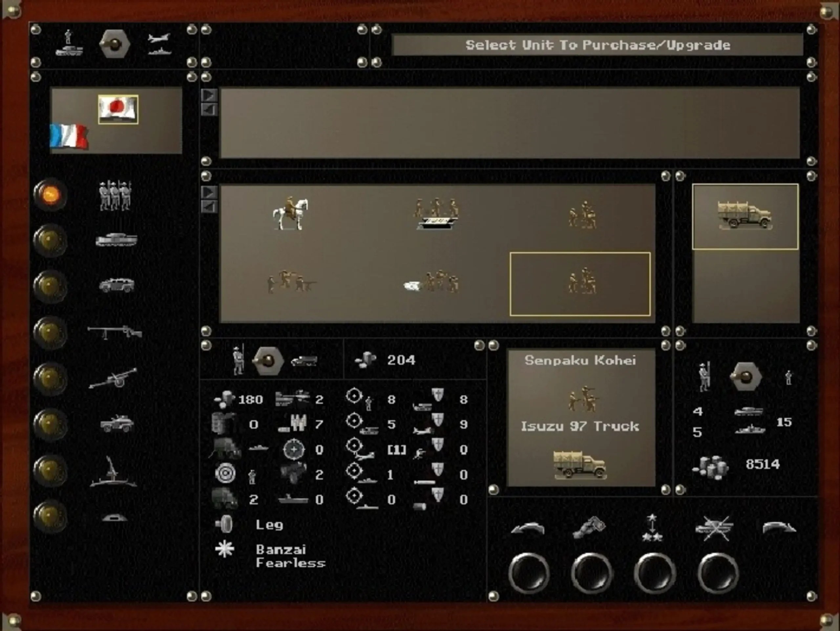Click the French flag nation icon
The image size is (840, 631).
(x=69, y=136)
